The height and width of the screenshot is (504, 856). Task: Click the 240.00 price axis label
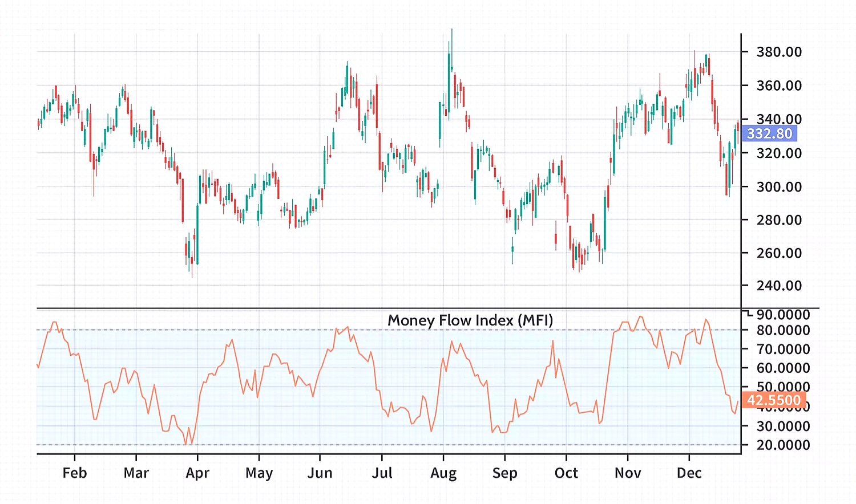[x=779, y=286]
